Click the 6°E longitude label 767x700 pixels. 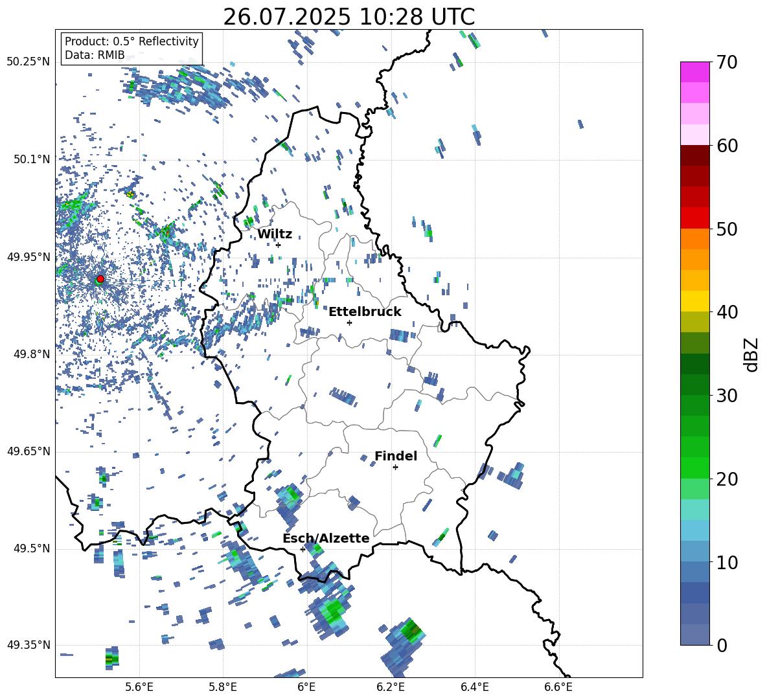pos(306,687)
